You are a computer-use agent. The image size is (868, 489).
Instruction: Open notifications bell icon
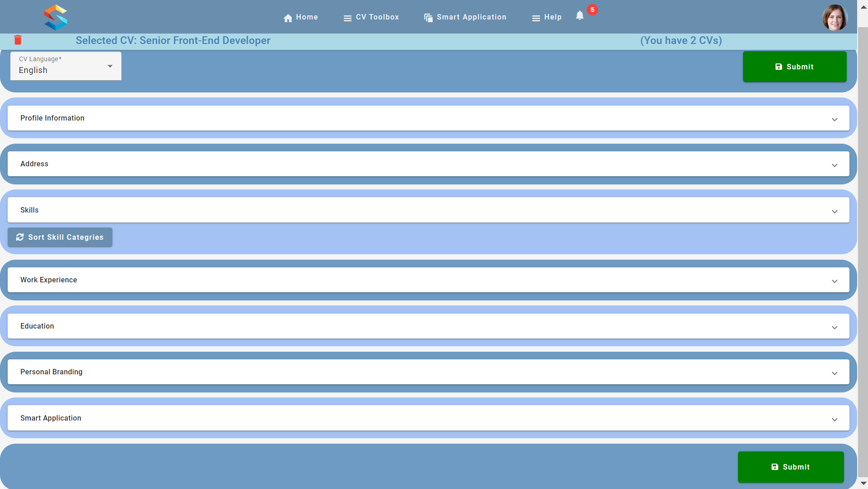pyautogui.click(x=580, y=16)
